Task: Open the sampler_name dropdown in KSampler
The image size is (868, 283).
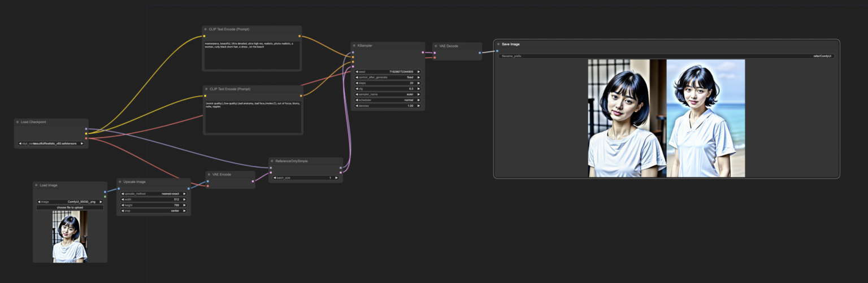Action: (x=388, y=94)
